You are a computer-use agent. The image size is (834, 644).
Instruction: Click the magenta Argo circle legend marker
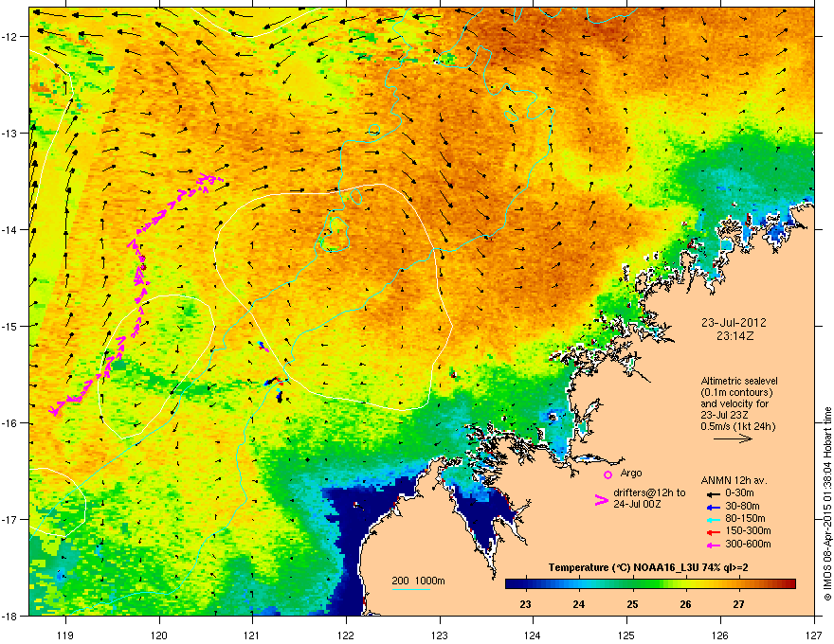607,474
